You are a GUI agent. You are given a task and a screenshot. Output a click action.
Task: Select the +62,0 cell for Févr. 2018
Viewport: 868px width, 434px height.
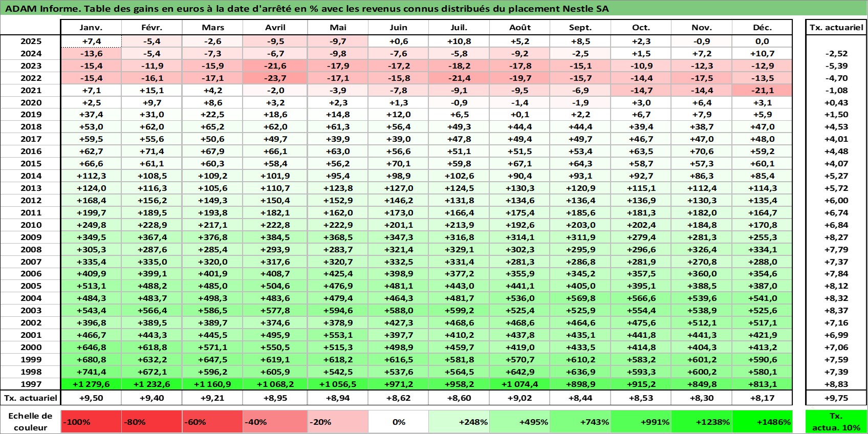coord(152,127)
